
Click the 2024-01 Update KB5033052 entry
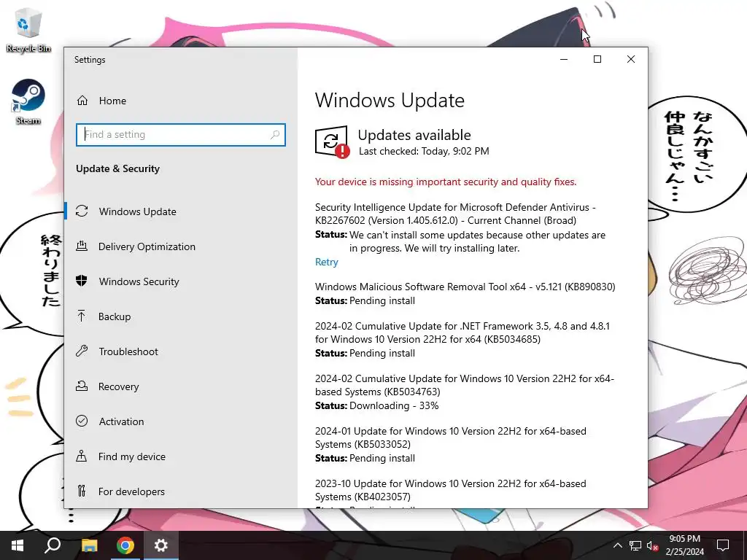tap(451, 437)
